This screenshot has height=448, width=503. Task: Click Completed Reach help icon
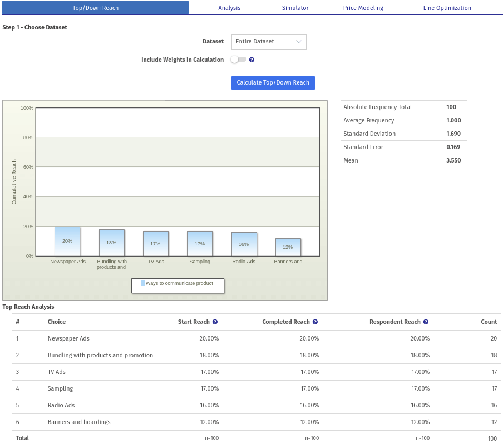315,322
